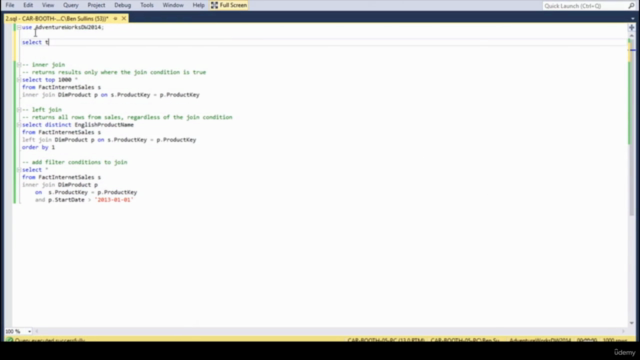Click 'returns all rows from sales' comment
640x360 pixels.
coord(127,117)
